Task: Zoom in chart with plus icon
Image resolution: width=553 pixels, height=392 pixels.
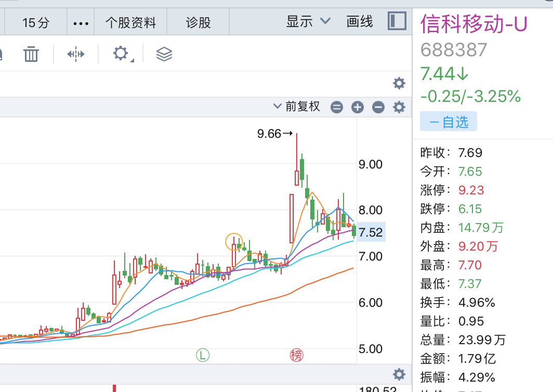Action: click(357, 107)
